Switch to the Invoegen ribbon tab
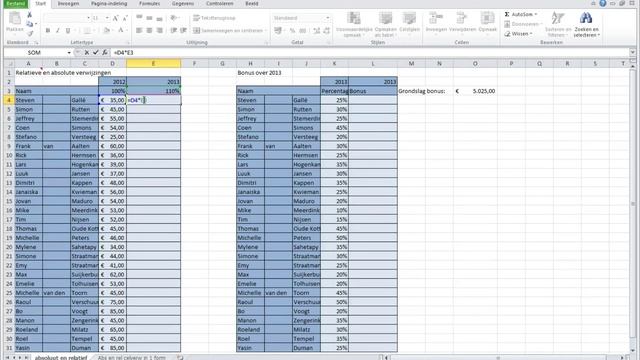Image resolution: width=640 pixels, height=360 pixels. (x=68, y=4)
